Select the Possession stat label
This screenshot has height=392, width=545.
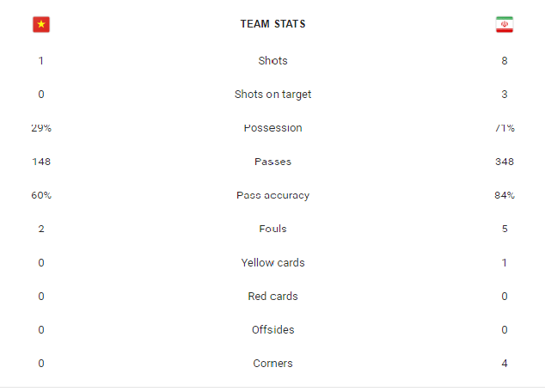272,128
